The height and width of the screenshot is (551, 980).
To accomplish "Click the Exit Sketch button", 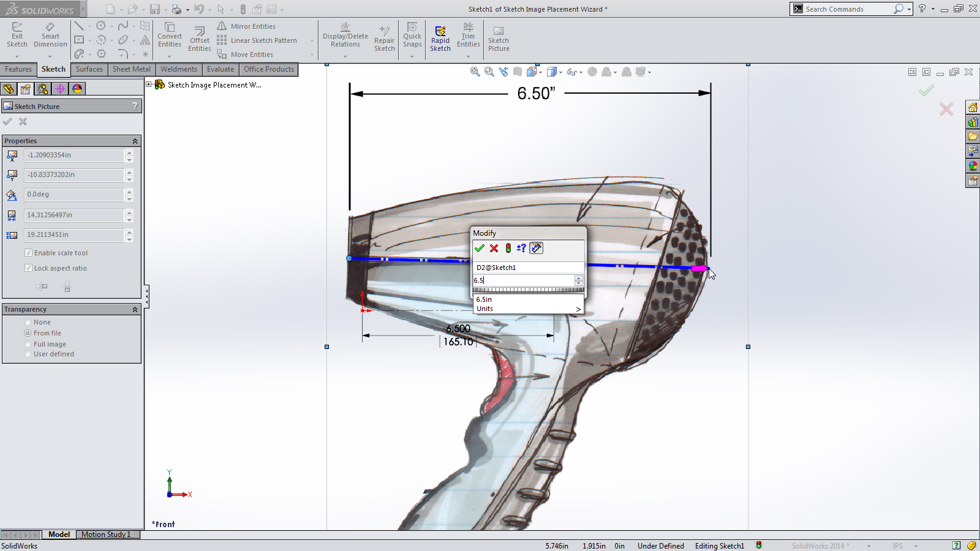I will [17, 35].
